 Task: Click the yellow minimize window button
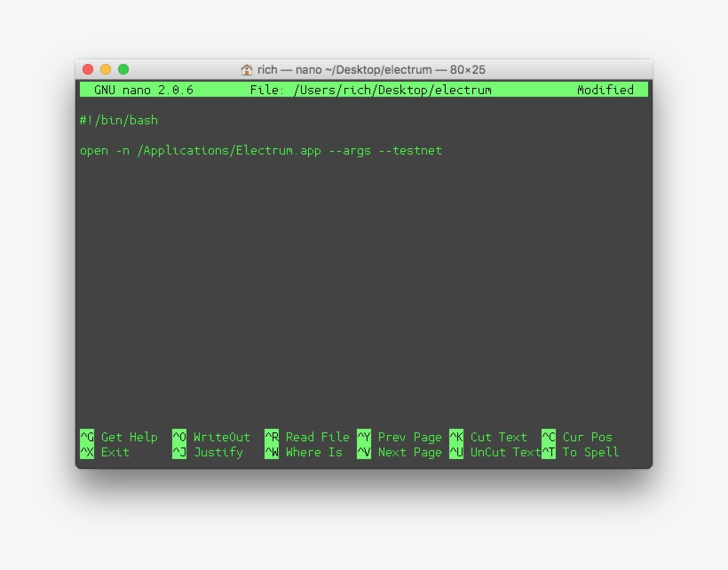(x=106, y=69)
